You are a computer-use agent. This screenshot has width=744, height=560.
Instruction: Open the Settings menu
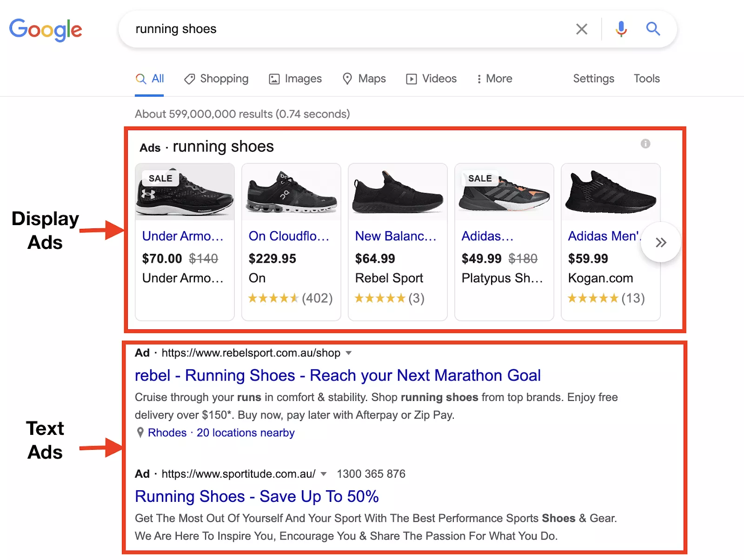tap(593, 79)
